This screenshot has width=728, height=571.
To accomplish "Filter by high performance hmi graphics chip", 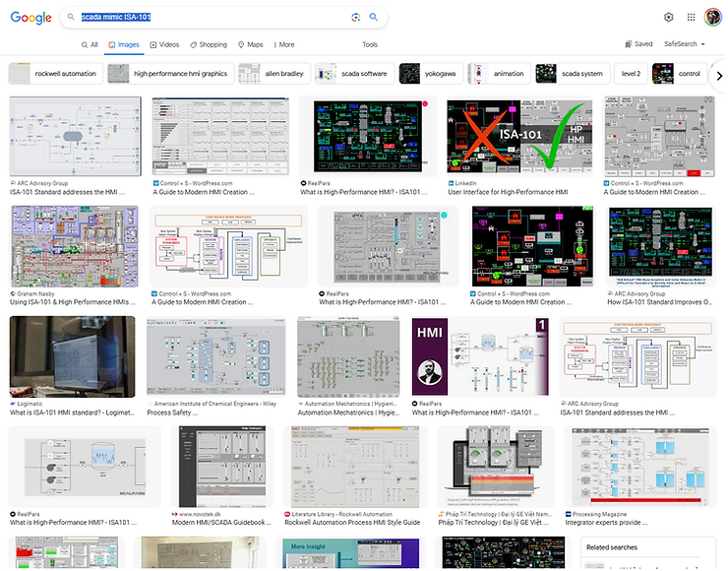I will pyautogui.click(x=171, y=74).
